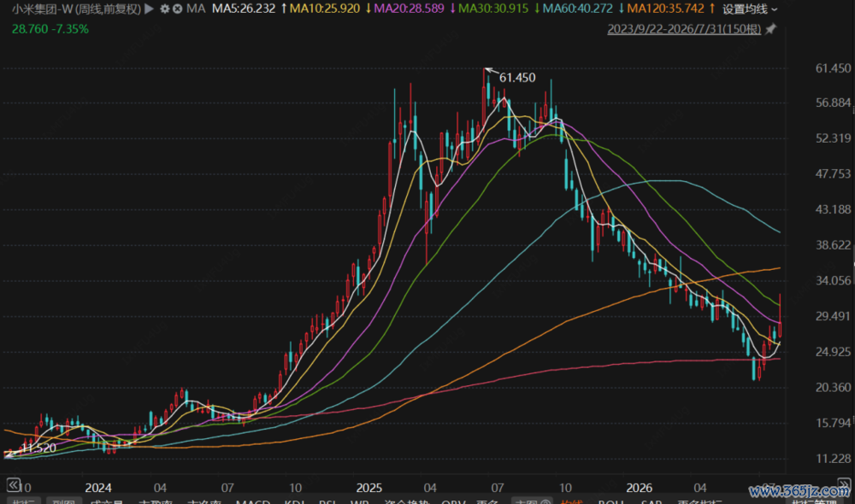Click the MA120:35.742 value
Image resolution: width=855 pixels, height=504 pixels.
665,9
